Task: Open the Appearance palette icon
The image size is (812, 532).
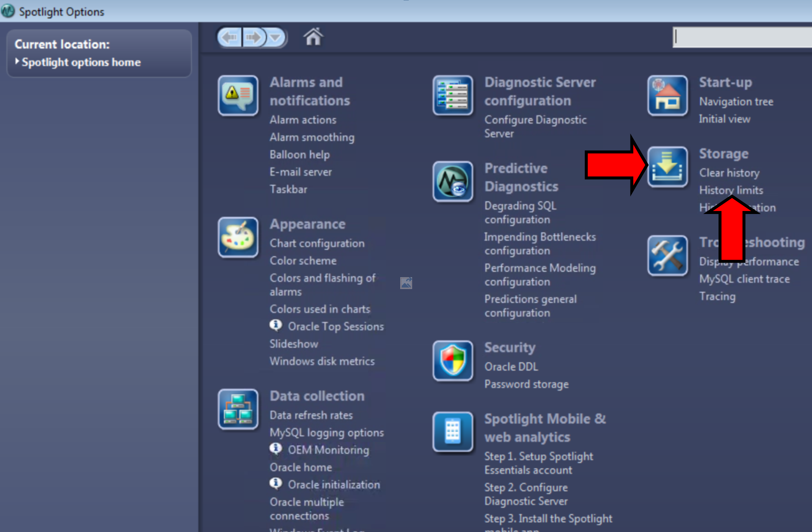Action: pyautogui.click(x=238, y=237)
